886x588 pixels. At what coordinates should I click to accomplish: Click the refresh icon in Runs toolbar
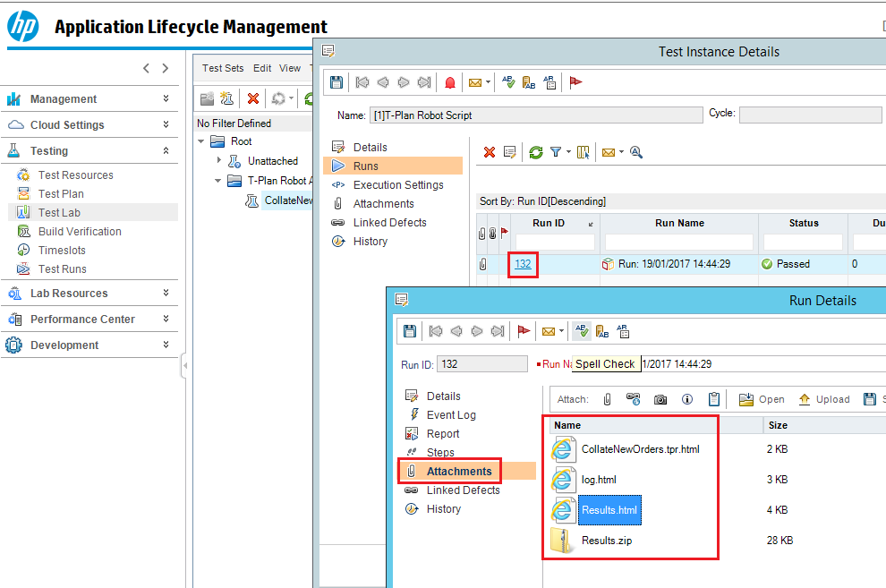click(535, 152)
